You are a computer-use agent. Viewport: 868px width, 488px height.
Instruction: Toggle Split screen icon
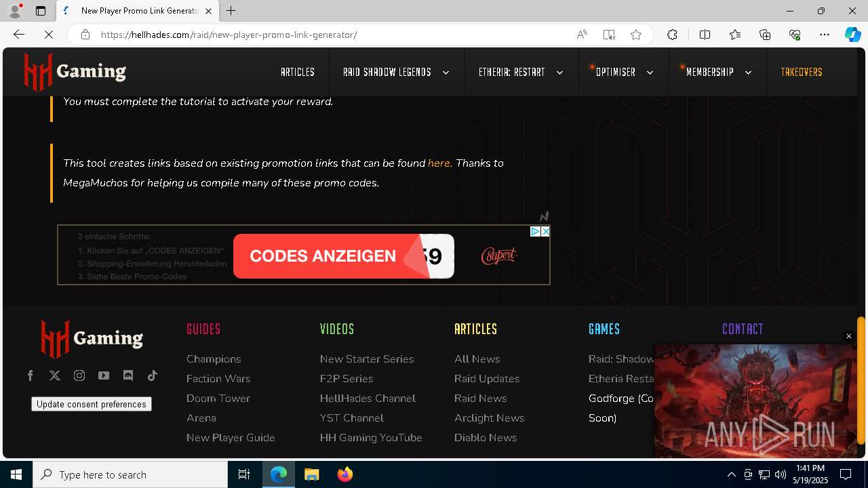[705, 35]
